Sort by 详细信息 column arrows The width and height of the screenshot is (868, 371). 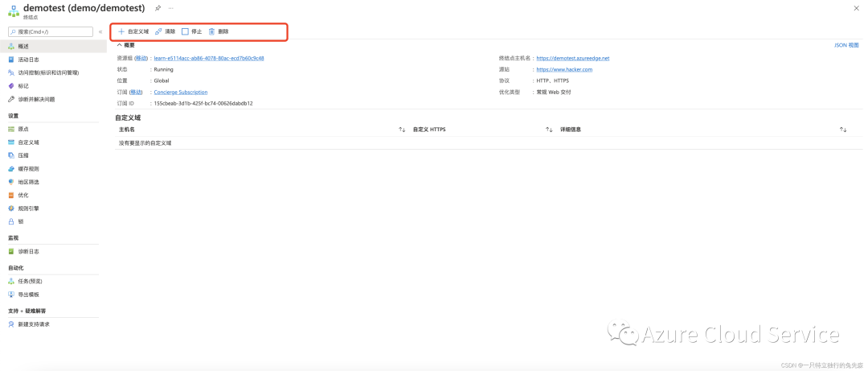(x=842, y=130)
